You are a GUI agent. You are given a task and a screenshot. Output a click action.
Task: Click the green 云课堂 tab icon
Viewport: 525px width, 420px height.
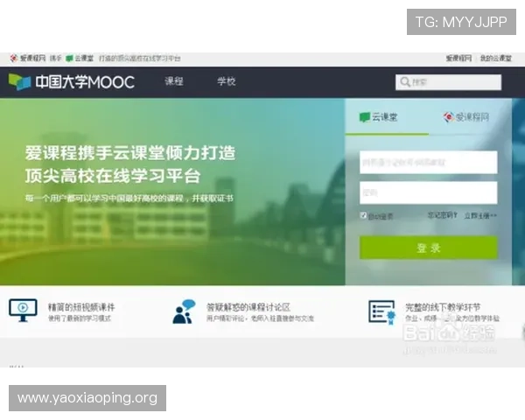[x=364, y=117]
